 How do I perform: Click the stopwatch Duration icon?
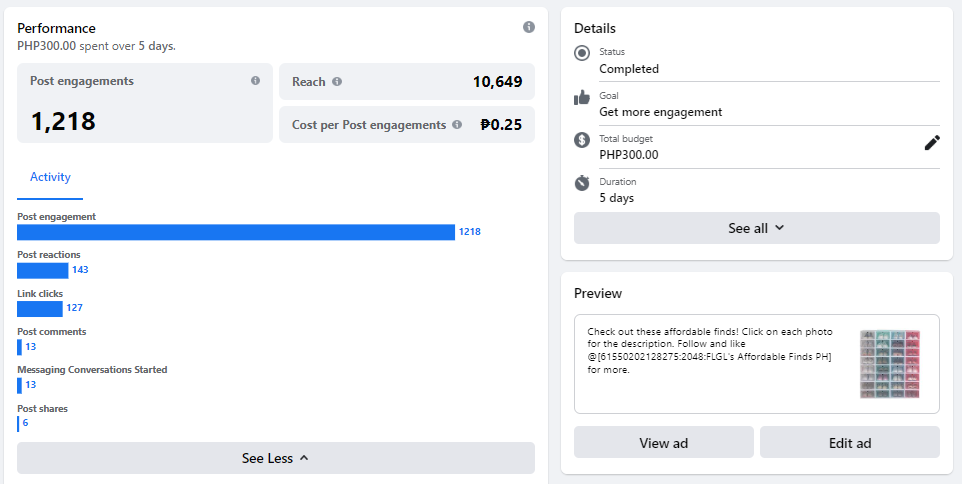click(582, 183)
